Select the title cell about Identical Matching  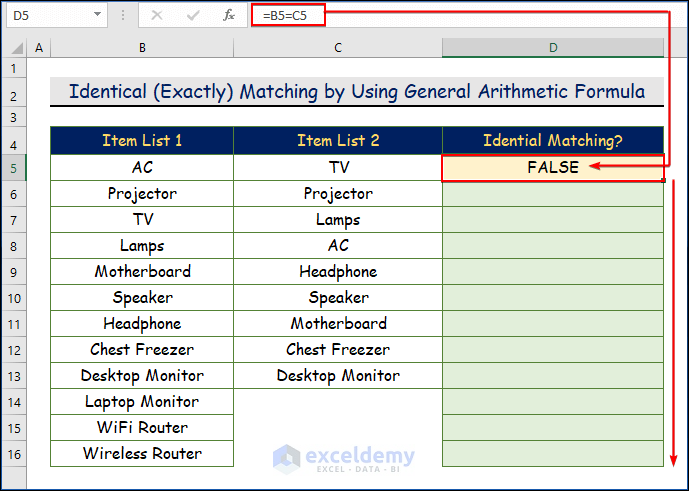point(356,92)
